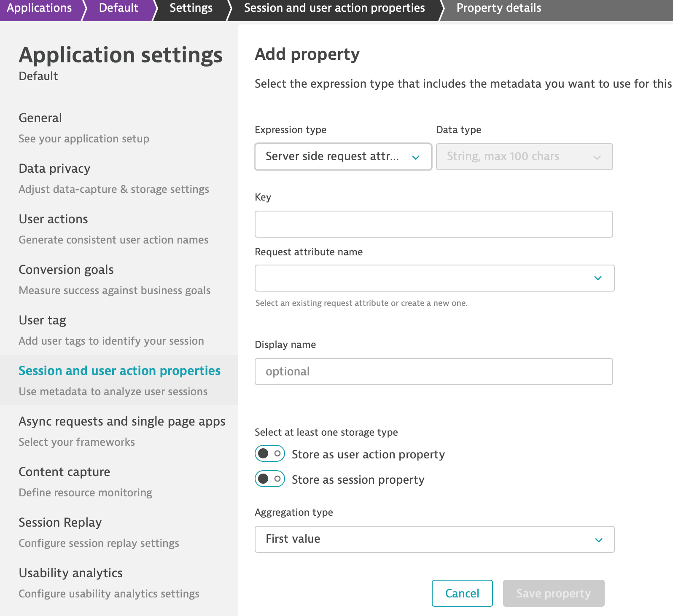Enable Store as user action property toggle
This screenshot has height=616, width=673.
point(270,454)
